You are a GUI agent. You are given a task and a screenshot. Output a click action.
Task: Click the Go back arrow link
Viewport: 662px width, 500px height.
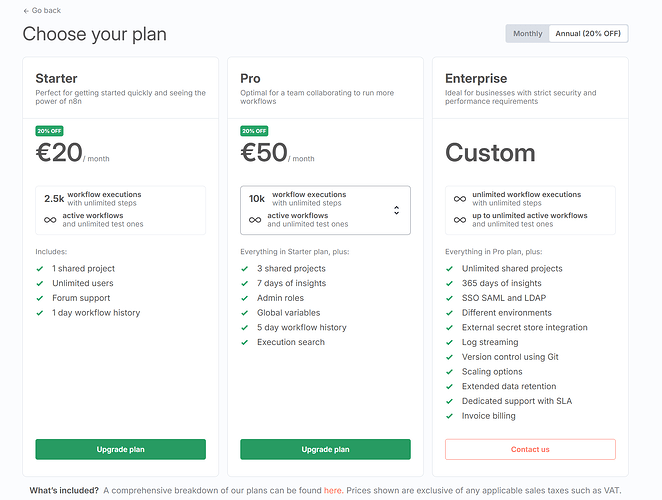pyautogui.click(x=42, y=10)
